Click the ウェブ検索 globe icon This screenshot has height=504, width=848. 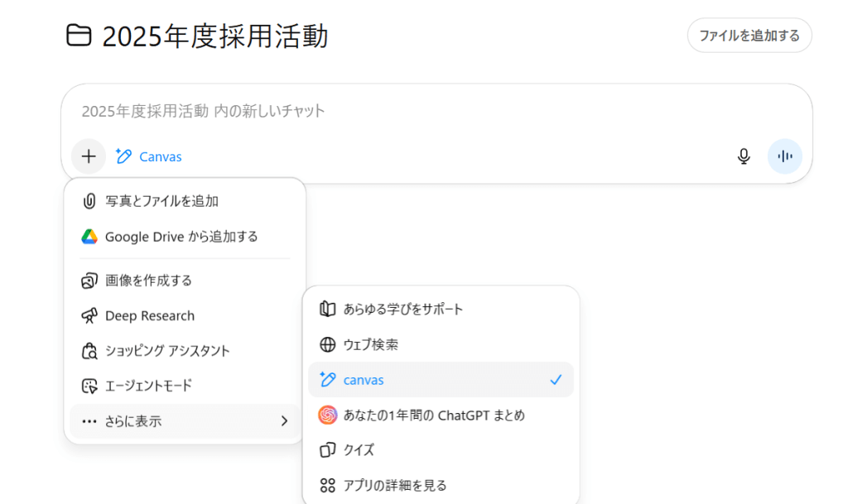[x=328, y=344]
